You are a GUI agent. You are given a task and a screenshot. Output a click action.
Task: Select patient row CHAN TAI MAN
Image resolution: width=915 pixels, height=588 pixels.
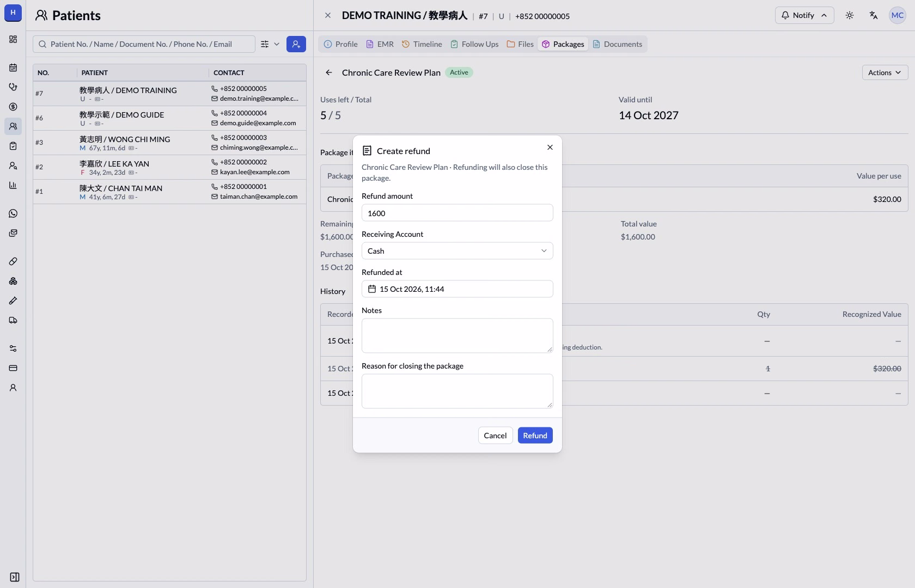(x=169, y=192)
